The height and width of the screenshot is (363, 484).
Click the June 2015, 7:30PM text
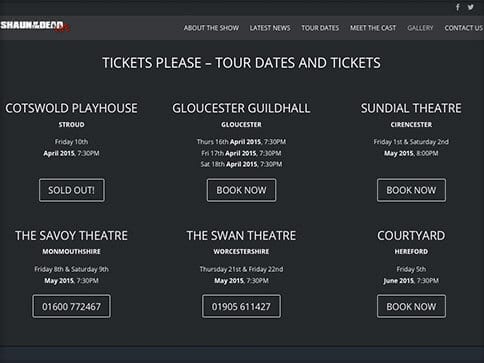click(x=411, y=281)
